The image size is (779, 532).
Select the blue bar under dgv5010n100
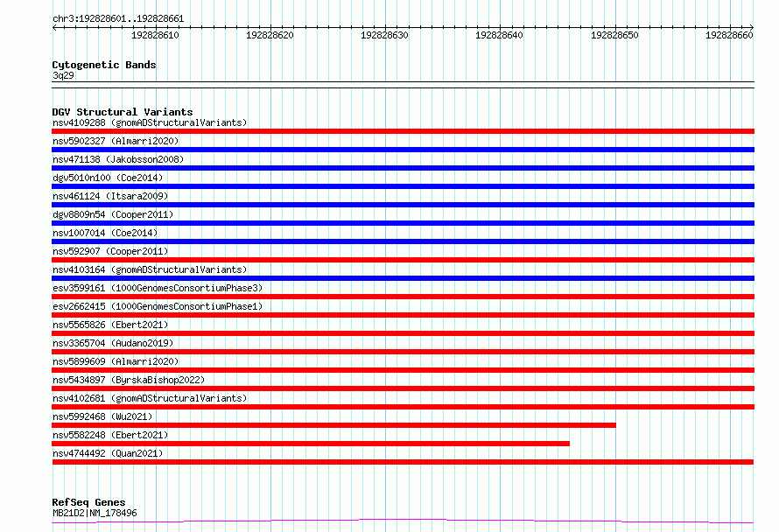pos(403,186)
